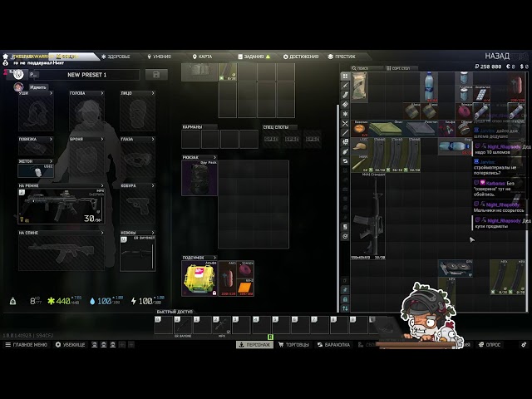Open the ЗАДАНИЯ tab
532x399 pixels.
[254, 57]
